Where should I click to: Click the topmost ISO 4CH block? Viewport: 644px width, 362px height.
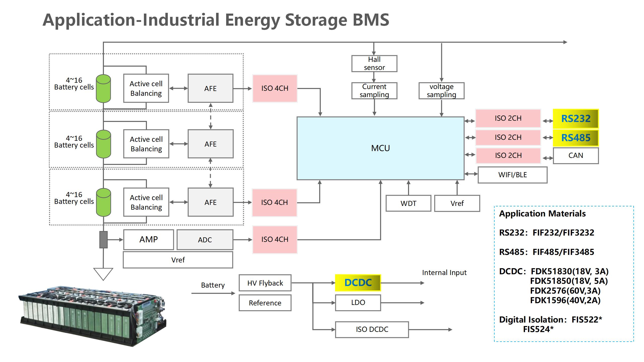coord(275,88)
